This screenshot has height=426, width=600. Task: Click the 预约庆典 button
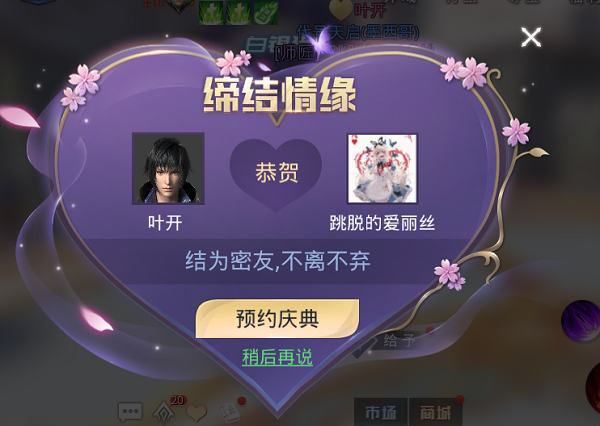277,318
